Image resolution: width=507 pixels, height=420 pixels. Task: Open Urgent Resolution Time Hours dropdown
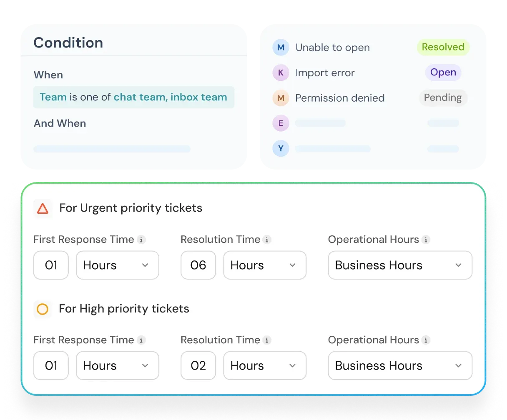(x=265, y=265)
